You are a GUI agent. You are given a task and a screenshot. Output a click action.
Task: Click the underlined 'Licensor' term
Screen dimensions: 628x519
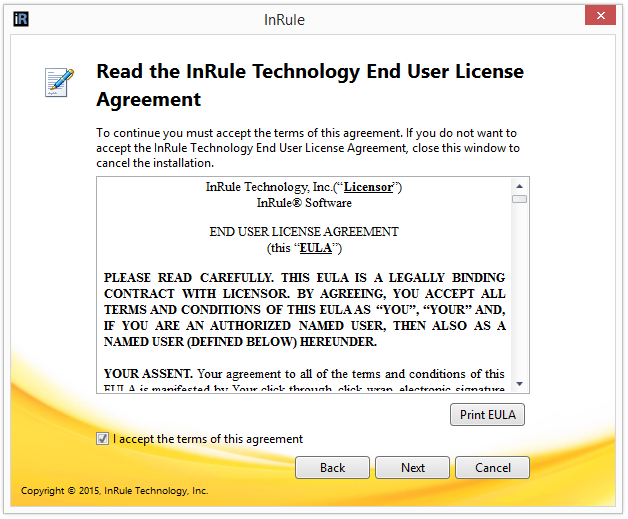click(369, 187)
